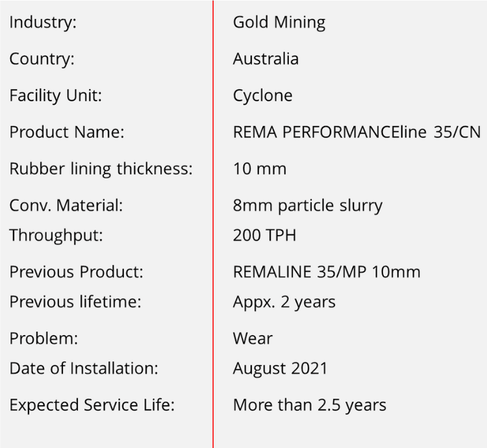Click the "Product Name:" label
Viewport: 487px width, 448px height.
click(66, 132)
